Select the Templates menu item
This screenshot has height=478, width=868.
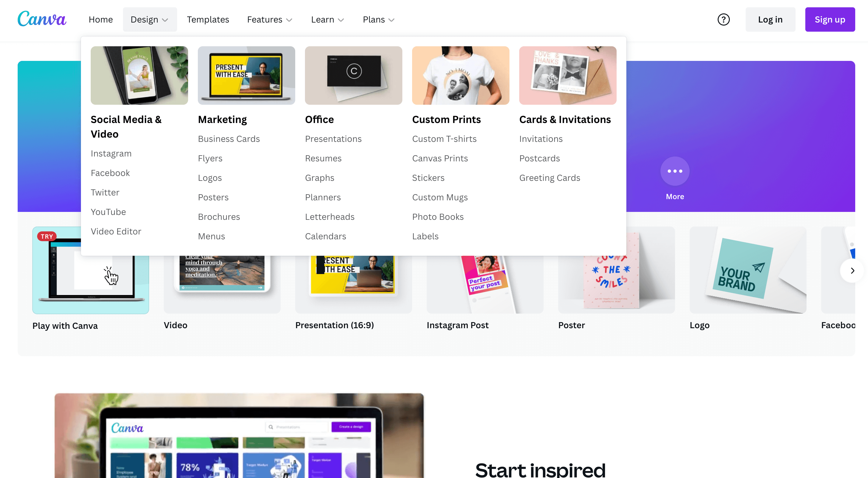tap(208, 19)
